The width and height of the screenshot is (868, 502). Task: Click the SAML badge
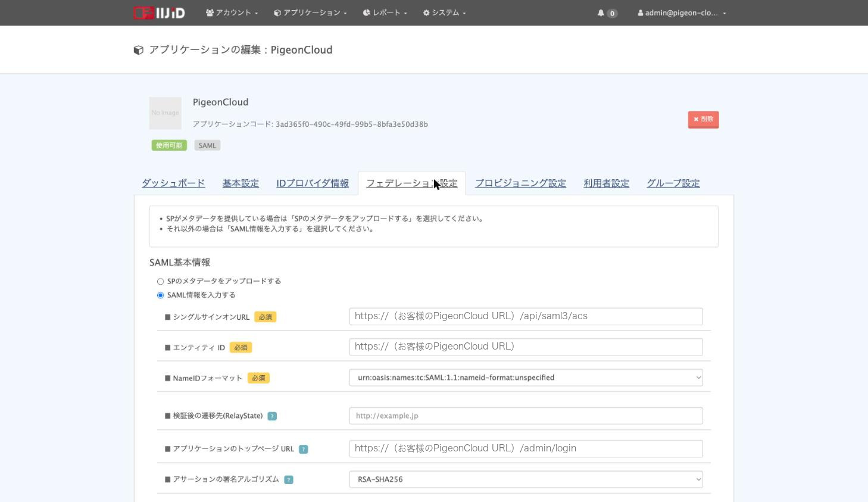pos(207,145)
